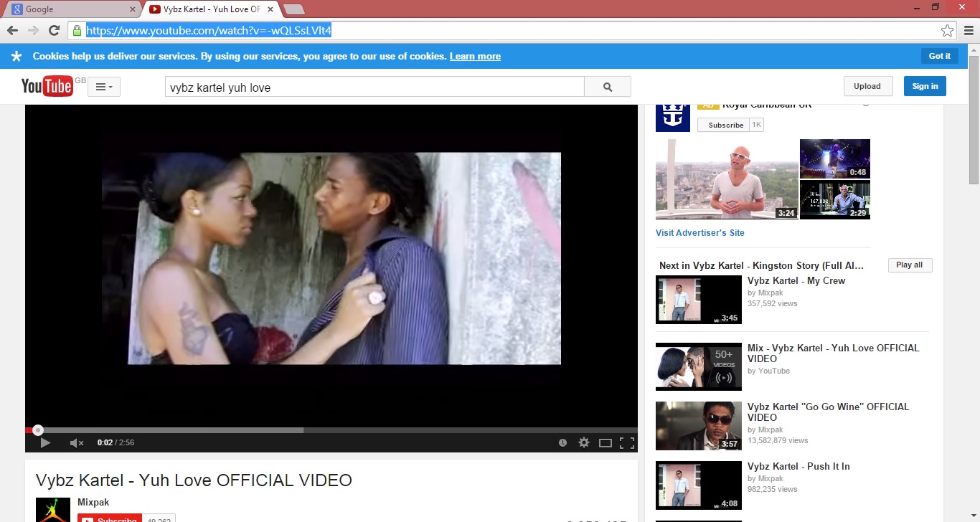Click the browser forward arrow

(33, 30)
